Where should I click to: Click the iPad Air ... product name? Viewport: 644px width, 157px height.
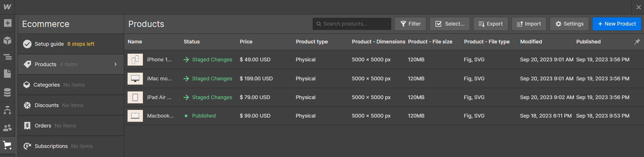[159, 97]
